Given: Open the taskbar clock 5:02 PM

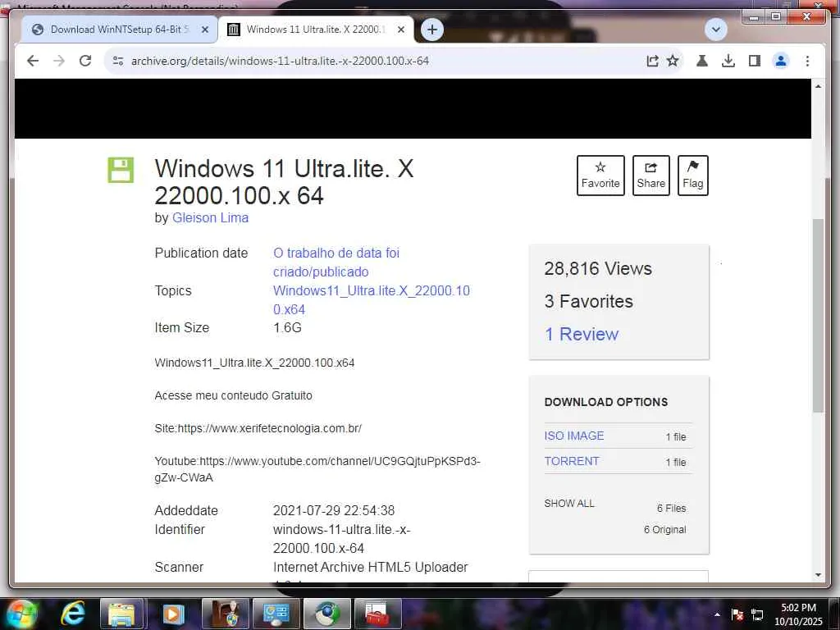Looking at the screenshot, I should click(x=798, y=614).
